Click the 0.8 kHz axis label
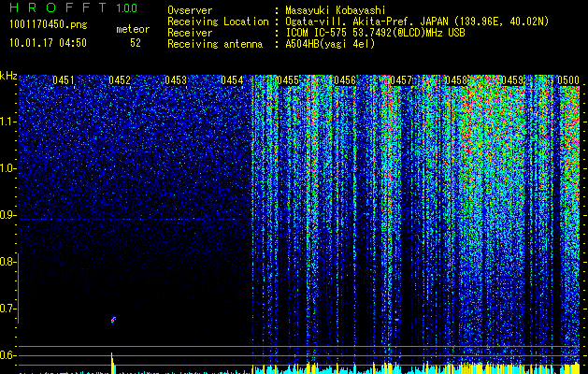Viewport: 588px width, 374px height. click(7, 262)
